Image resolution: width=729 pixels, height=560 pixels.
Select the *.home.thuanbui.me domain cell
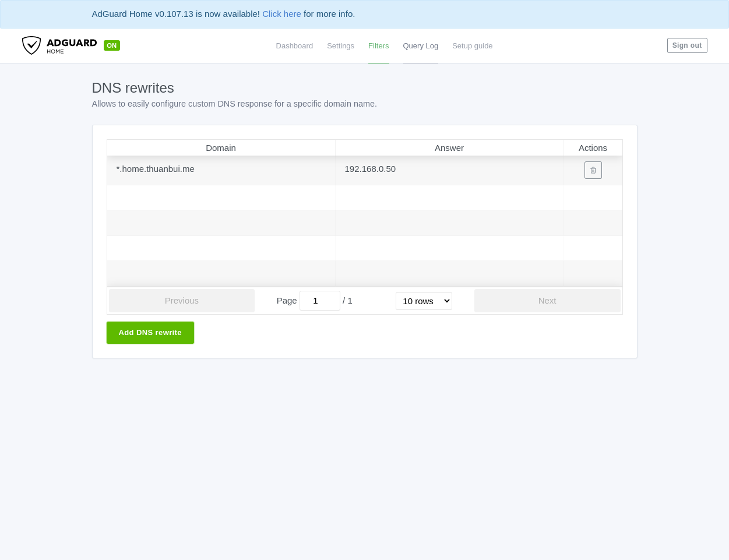click(156, 169)
